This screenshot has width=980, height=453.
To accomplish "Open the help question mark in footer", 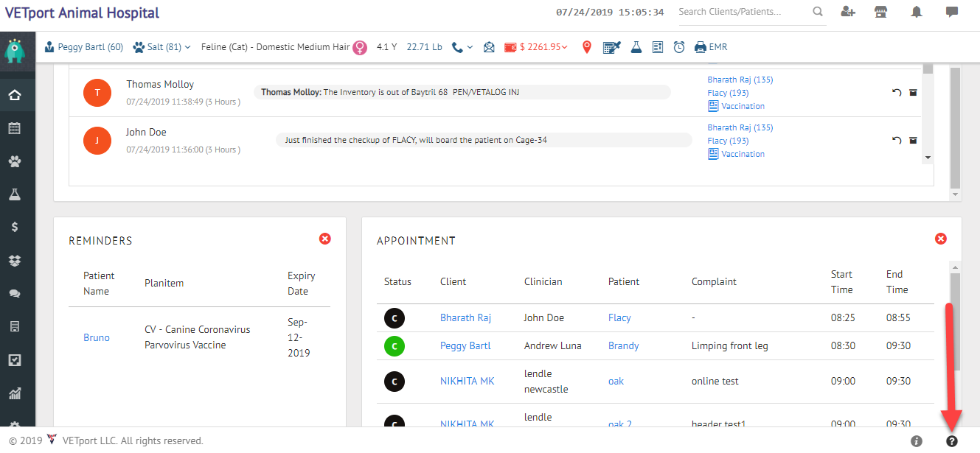I will pos(952,441).
